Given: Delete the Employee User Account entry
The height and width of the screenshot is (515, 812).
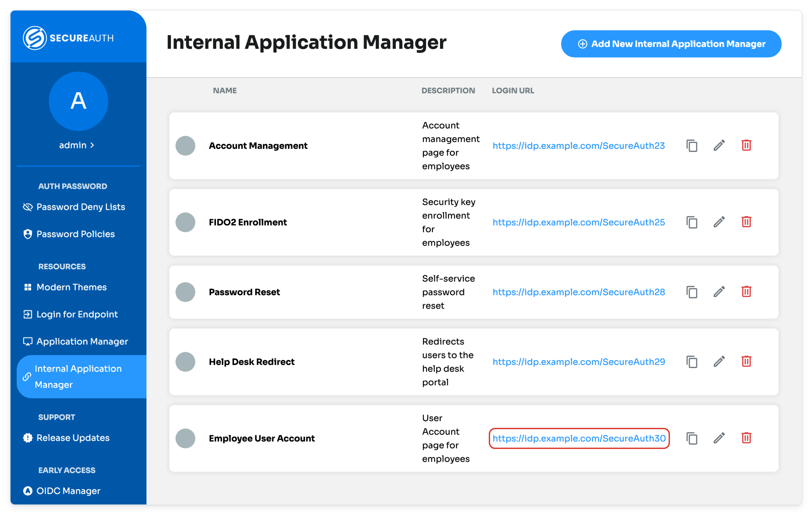Looking at the screenshot, I should (746, 438).
